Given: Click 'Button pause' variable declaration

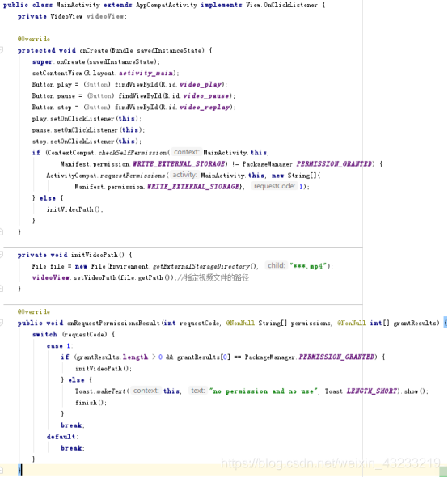Looking at the screenshot, I should [x=53, y=96].
